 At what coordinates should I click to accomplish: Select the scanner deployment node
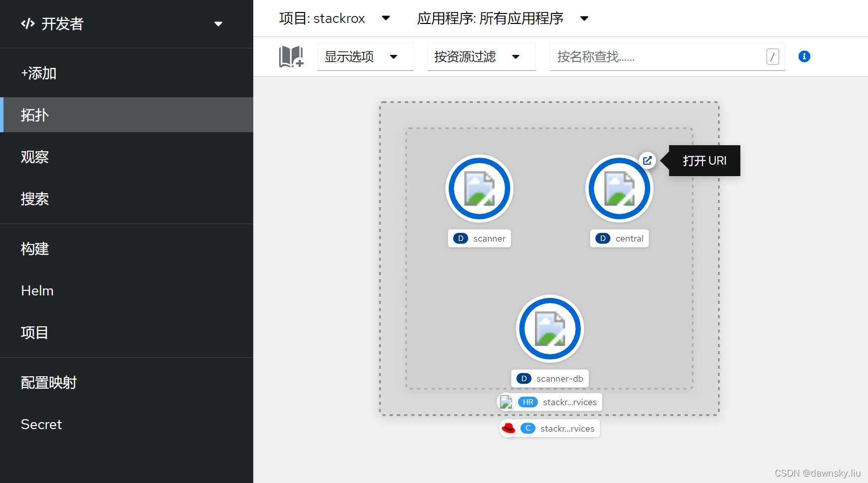pyautogui.click(x=479, y=189)
